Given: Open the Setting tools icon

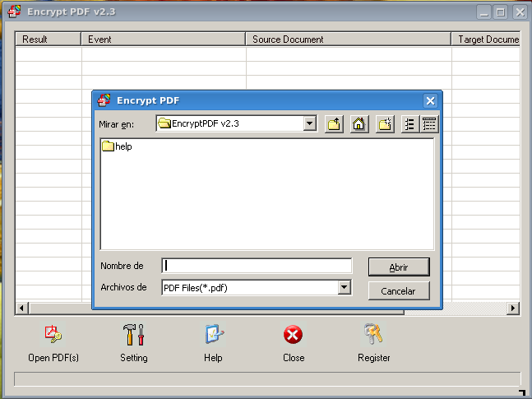Looking at the screenshot, I should click(133, 334).
